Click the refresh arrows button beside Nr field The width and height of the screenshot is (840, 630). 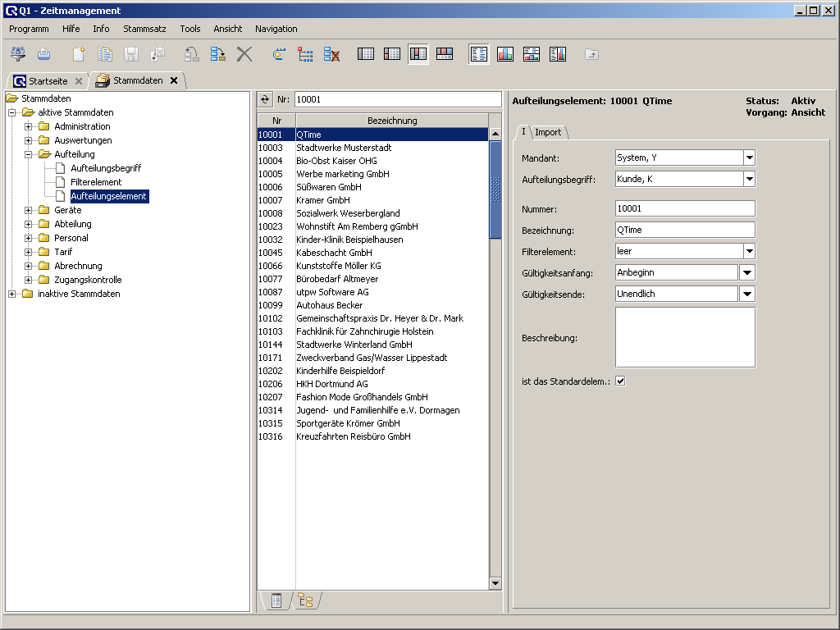(265, 99)
